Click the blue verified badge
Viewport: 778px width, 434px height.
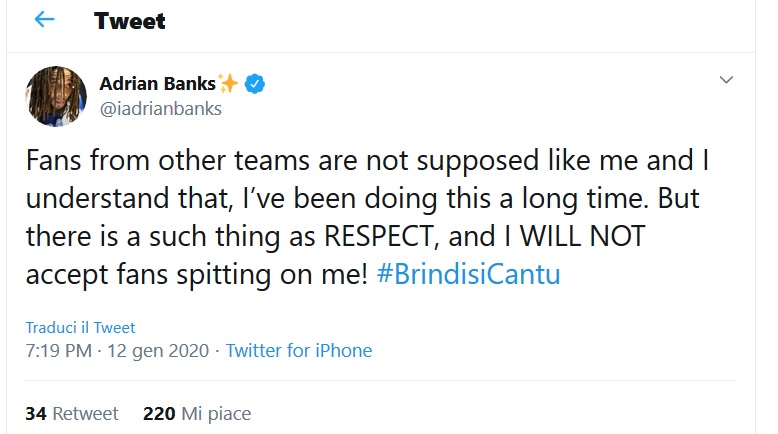tap(257, 84)
